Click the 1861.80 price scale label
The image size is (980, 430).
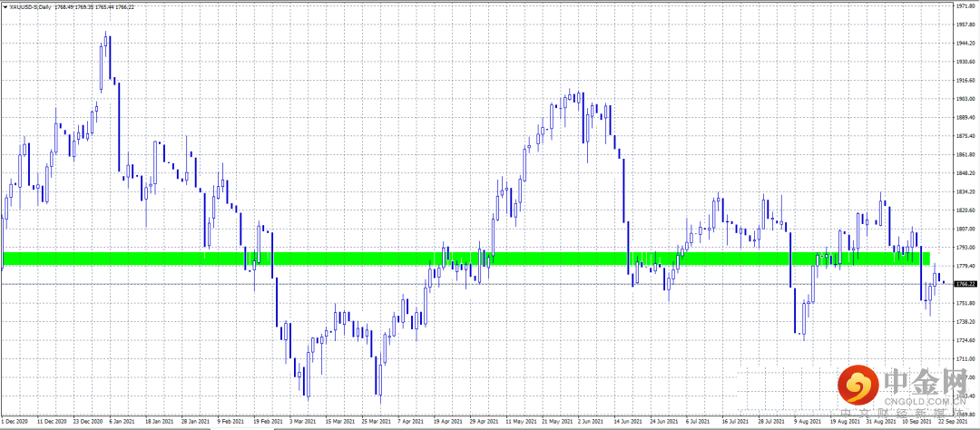click(966, 155)
